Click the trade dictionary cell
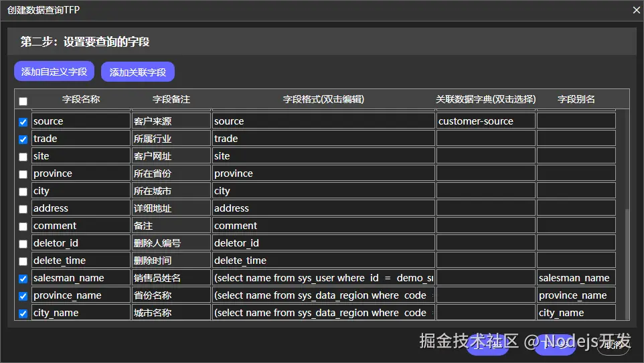 tap(486, 139)
